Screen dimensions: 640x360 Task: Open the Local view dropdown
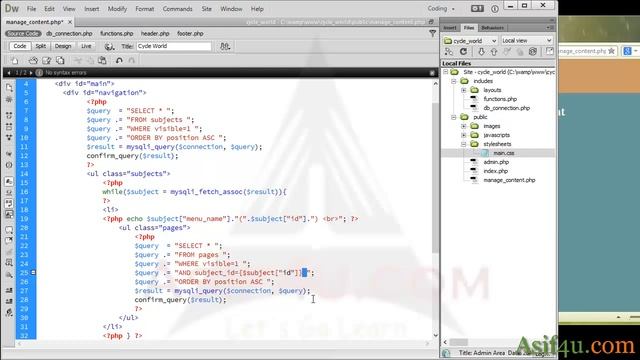[x=527, y=40]
